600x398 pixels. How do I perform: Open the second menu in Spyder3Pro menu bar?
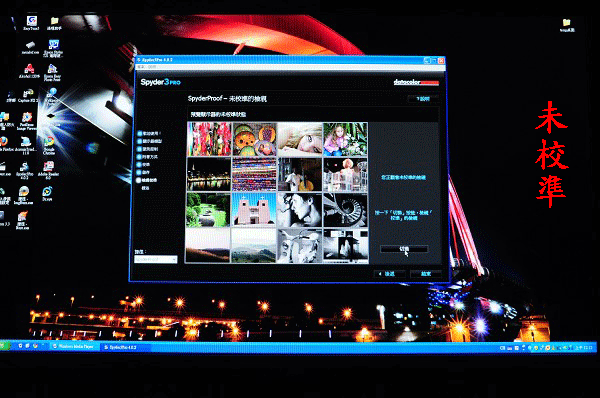[x=152, y=67]
